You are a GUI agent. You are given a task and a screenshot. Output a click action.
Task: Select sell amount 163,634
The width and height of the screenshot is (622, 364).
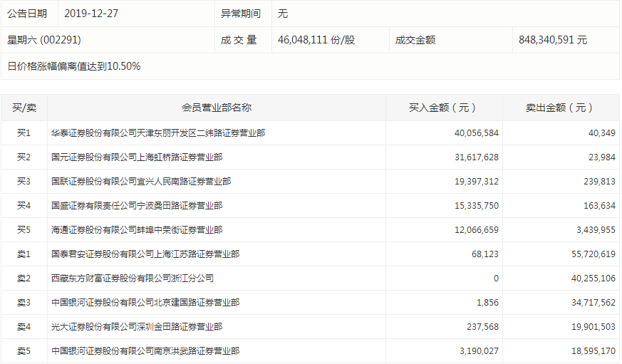click(599, 205)
